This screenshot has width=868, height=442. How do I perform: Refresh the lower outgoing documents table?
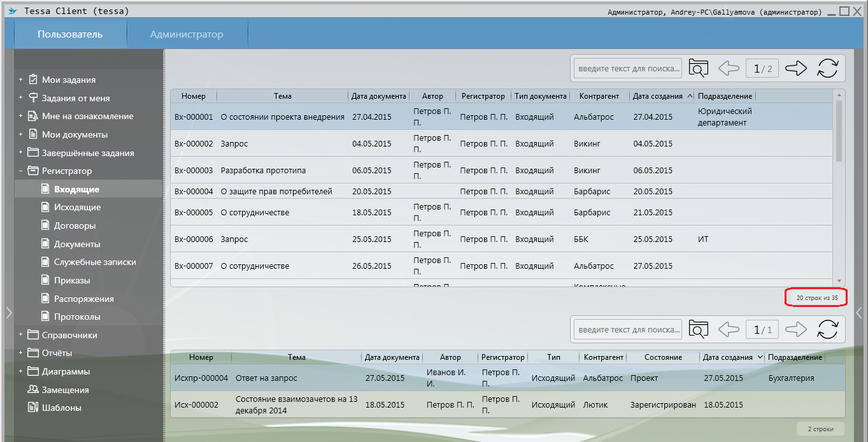[827, 329]
